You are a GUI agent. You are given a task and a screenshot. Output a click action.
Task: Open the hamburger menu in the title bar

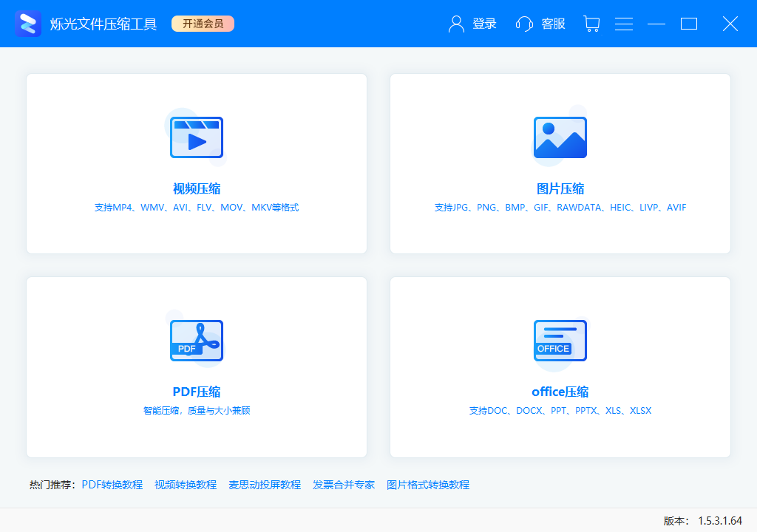click(623, 24)
